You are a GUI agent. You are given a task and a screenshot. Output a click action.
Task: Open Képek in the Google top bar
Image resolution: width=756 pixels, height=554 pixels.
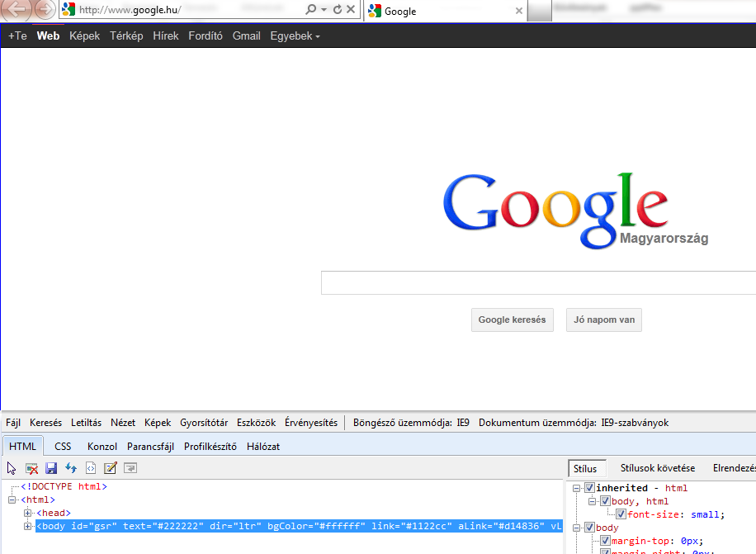click(x=84, y=36)
